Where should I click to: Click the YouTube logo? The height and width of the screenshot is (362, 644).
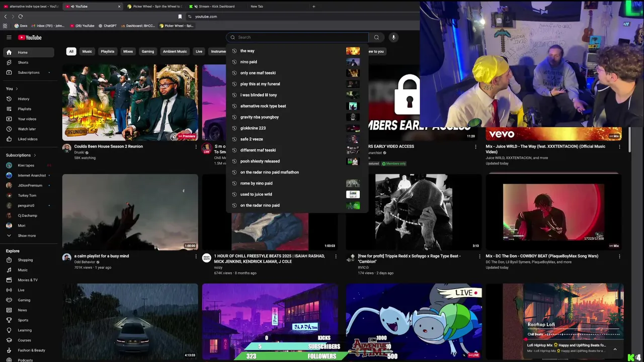pos(30,37)
